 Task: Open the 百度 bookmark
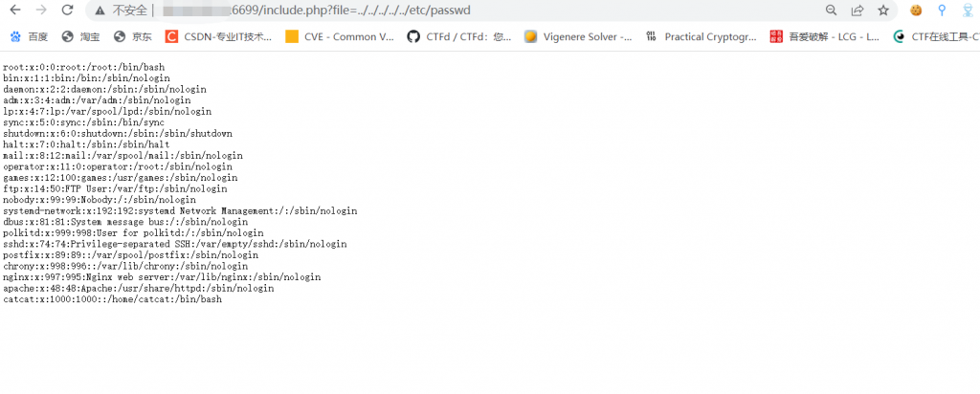29,37
